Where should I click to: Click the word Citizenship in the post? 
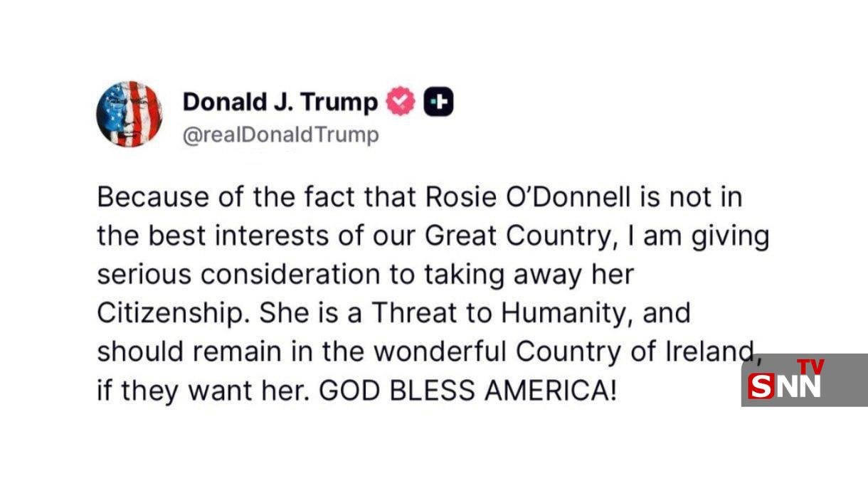[170, 313]
